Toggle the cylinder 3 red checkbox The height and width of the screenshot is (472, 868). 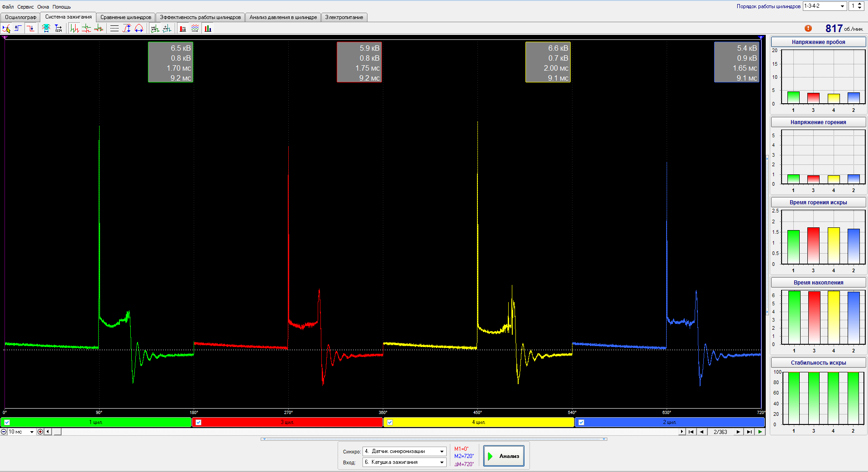coord(198,422)
